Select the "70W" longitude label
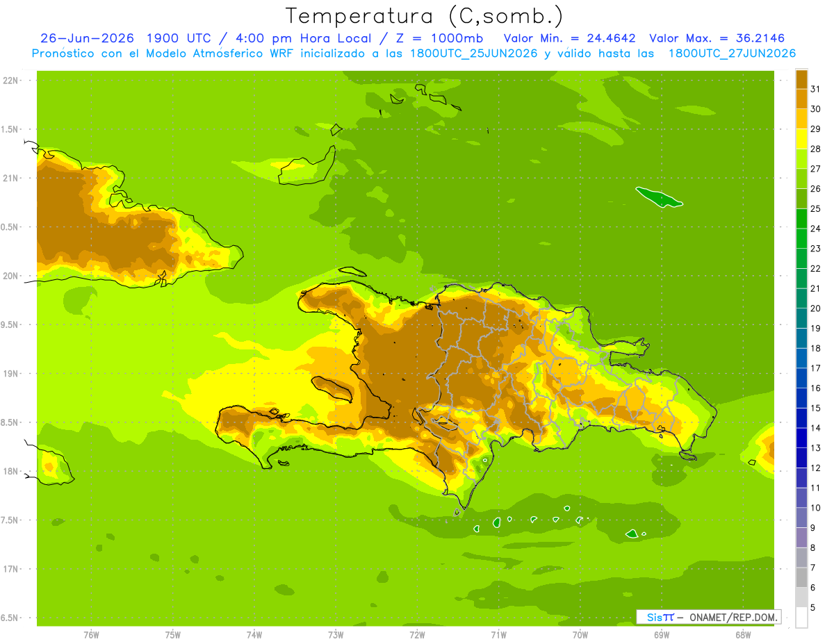Screen dimensions: 834x644 580,635
